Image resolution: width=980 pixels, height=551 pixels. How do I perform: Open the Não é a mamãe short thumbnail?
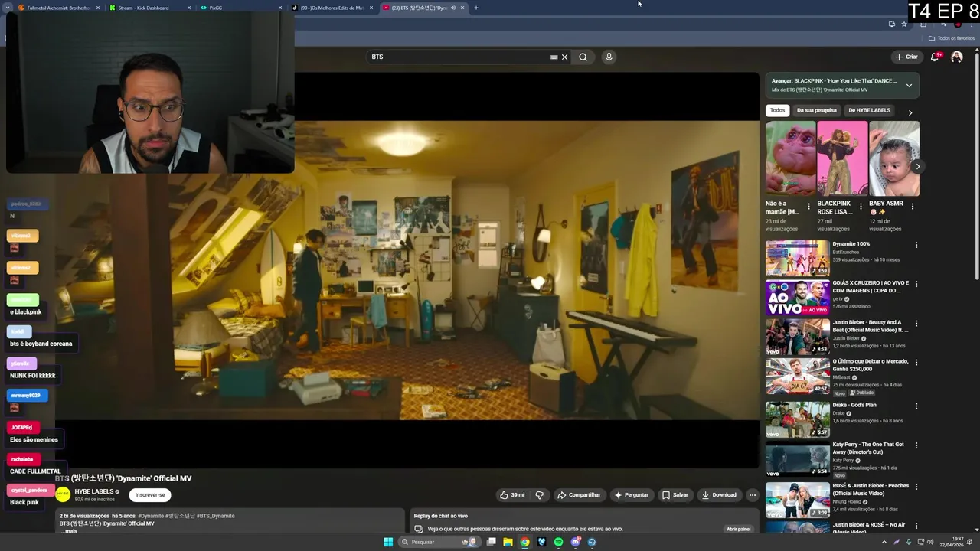[790, 158]
